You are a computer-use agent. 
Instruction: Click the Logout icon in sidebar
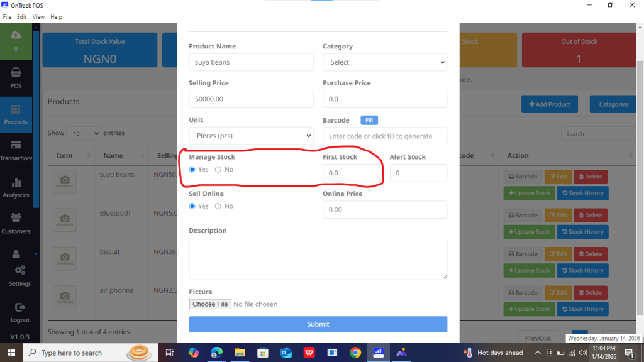[19, 307]
